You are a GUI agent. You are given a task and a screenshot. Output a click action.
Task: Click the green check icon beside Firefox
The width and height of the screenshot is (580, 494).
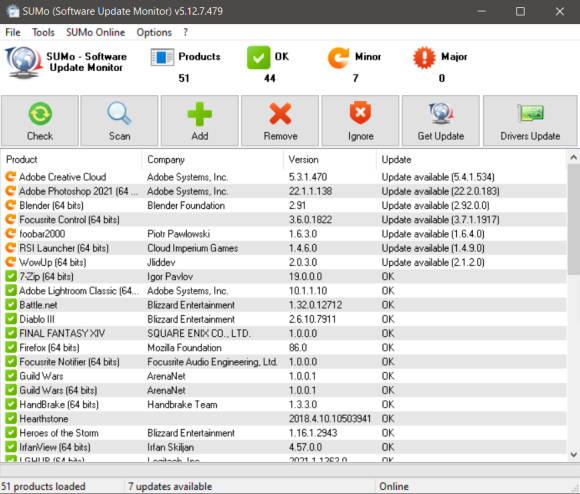point(11,348)
